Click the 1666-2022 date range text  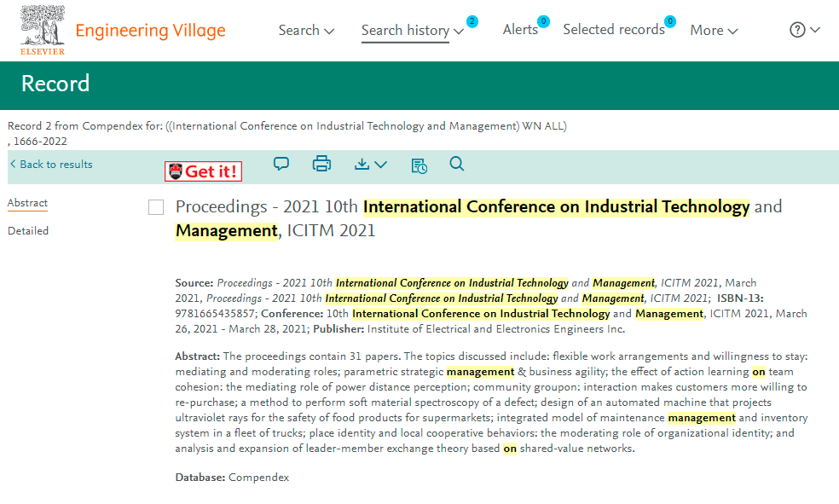pyautogui.click(x=40, y=142)
